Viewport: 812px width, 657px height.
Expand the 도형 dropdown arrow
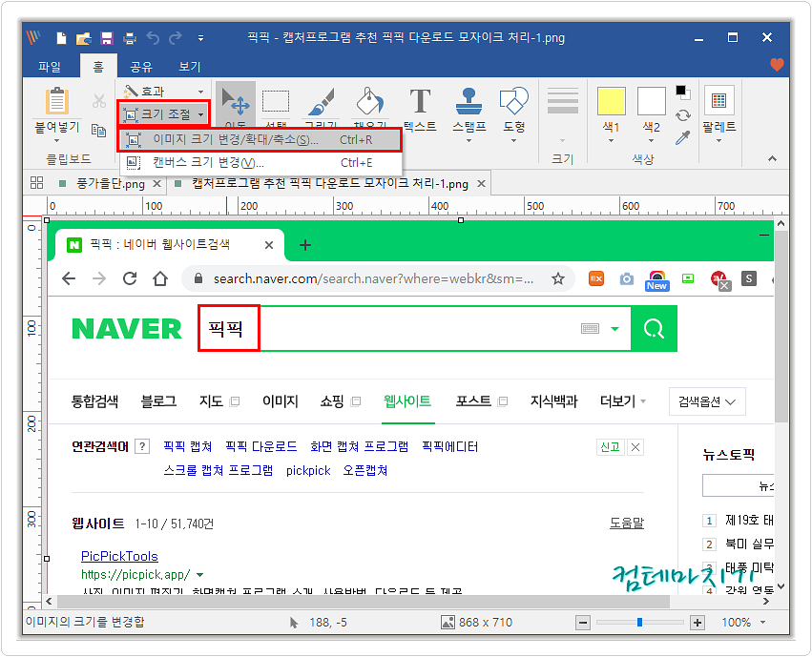tap(513, 141)
